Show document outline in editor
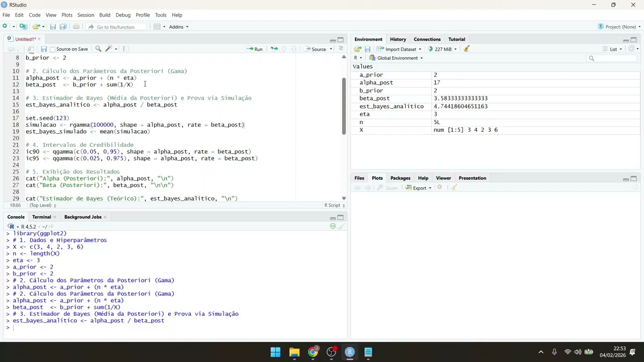644x362 pixels. [341, 49]
